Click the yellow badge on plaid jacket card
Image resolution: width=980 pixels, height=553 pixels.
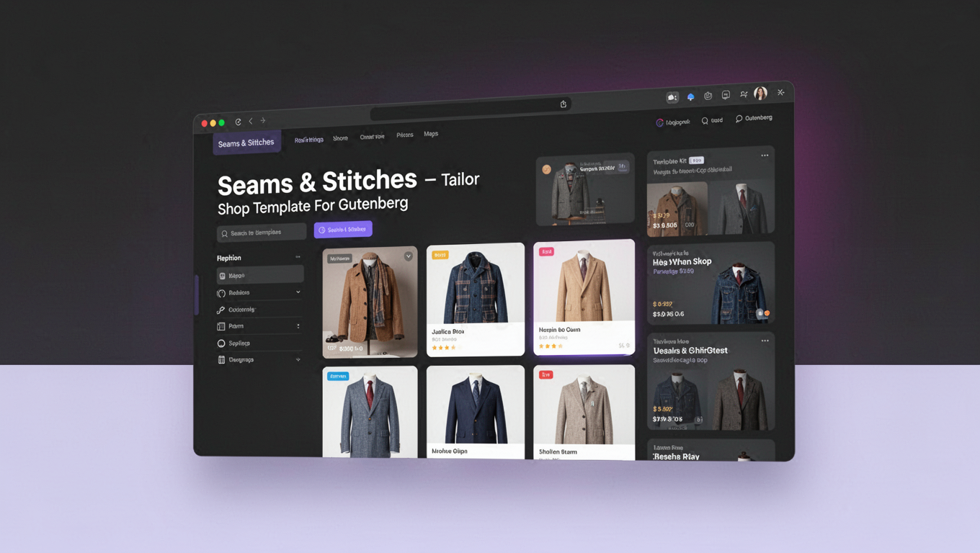[x=440, y=255]
